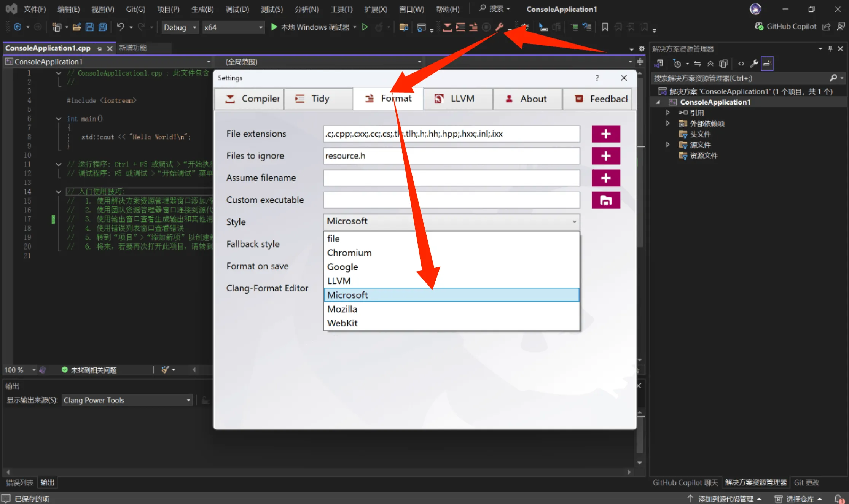Click the Clang format toolbar icon
849x504 pixels.
pos(473,27)
